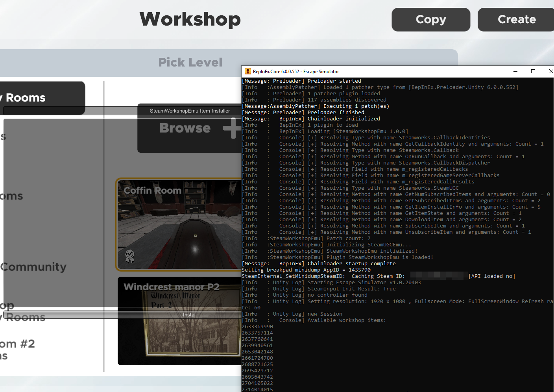Click the 'Plugin SteamWorkshopEmu is loaded!' line

(x=338, y=257)
